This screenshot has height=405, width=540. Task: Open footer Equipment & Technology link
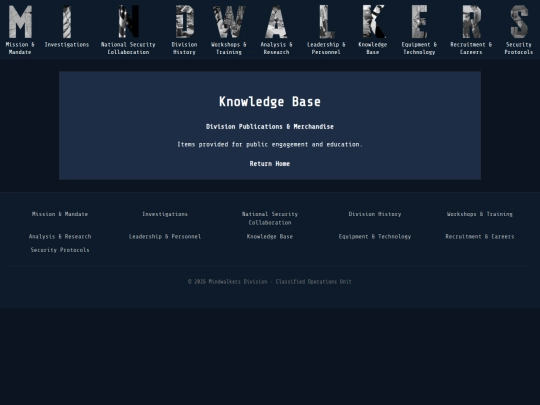[x=375, y=237]
